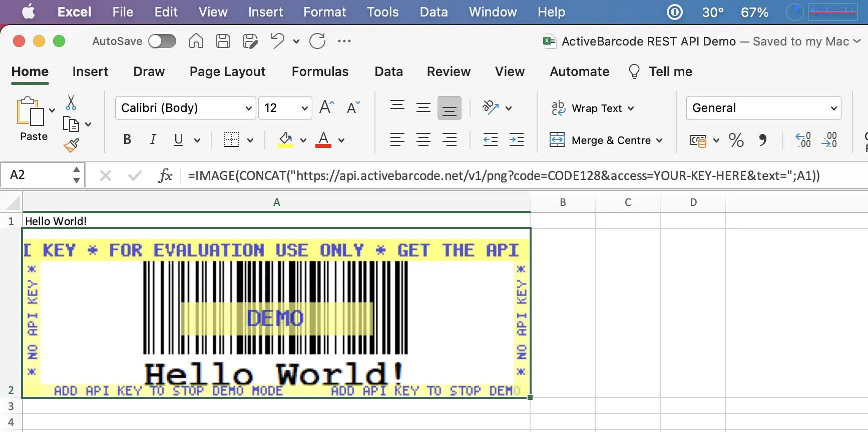Click the Copy icon
The image size is (868, 432).
point(71,123)
